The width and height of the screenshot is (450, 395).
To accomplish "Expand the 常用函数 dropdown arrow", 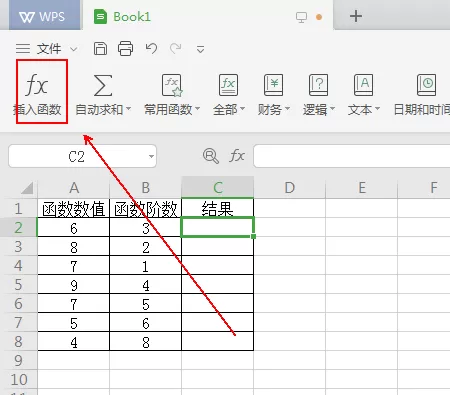I will pos(197,109).
